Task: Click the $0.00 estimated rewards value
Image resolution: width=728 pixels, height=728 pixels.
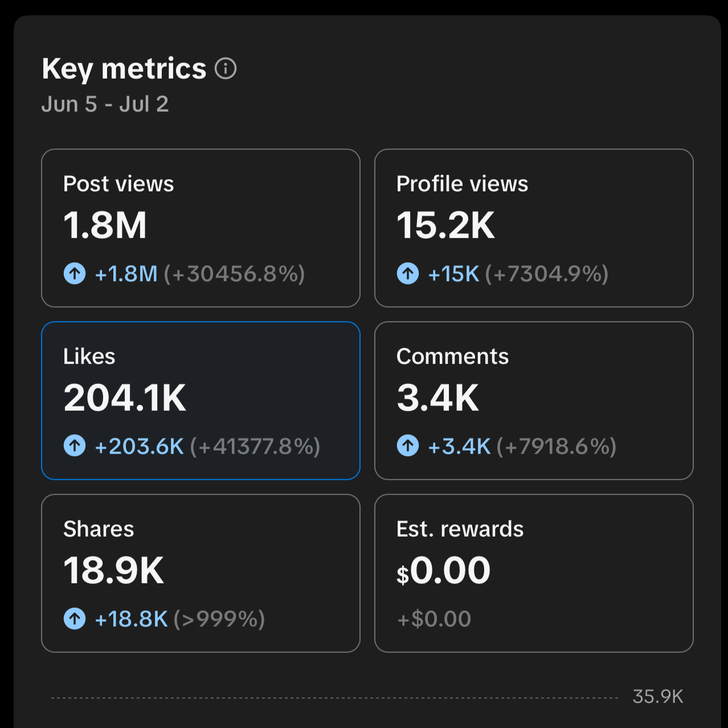Action: tap(443, 570)
